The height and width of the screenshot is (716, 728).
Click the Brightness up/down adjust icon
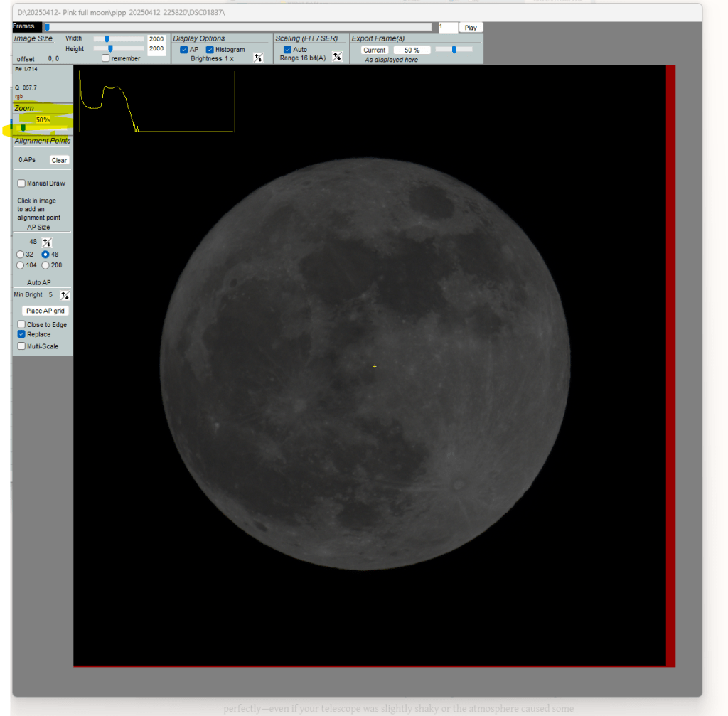[x=258, y=58]
